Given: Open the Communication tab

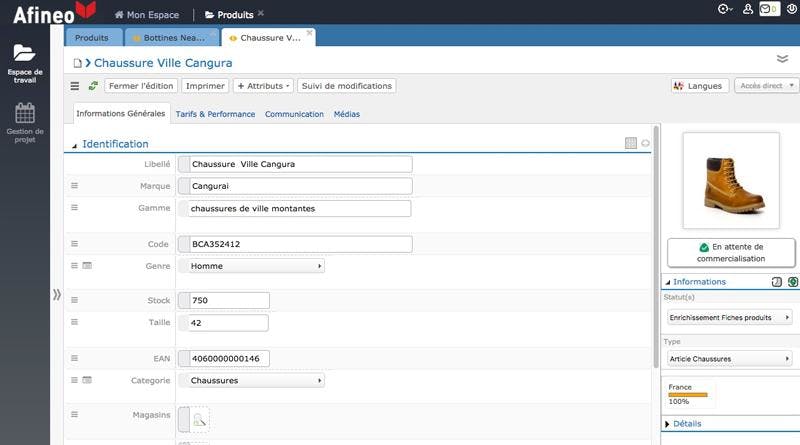Looking at the screenshot, I should pyautogui.click(x=294, y=114).
